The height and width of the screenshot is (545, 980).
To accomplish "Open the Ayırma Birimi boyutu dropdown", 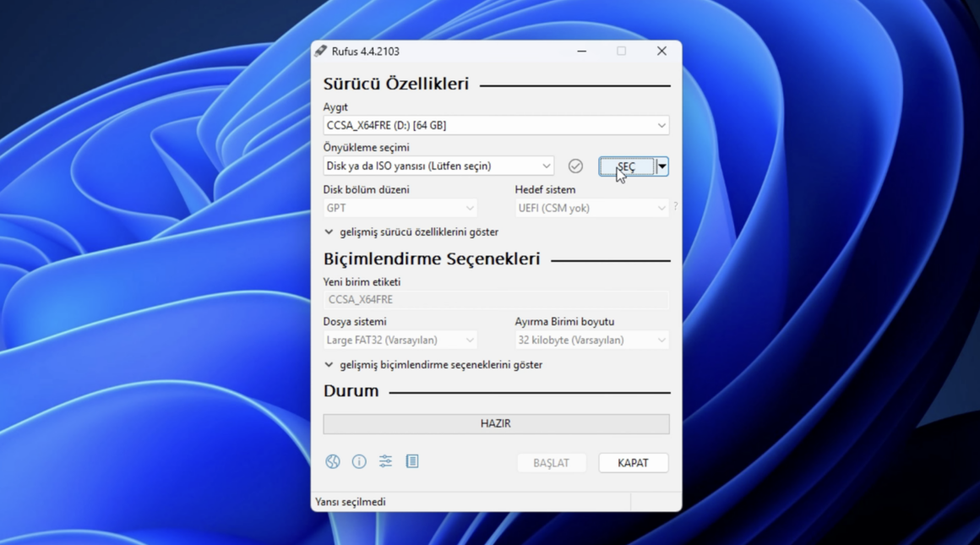I will [x=592, y=340].
